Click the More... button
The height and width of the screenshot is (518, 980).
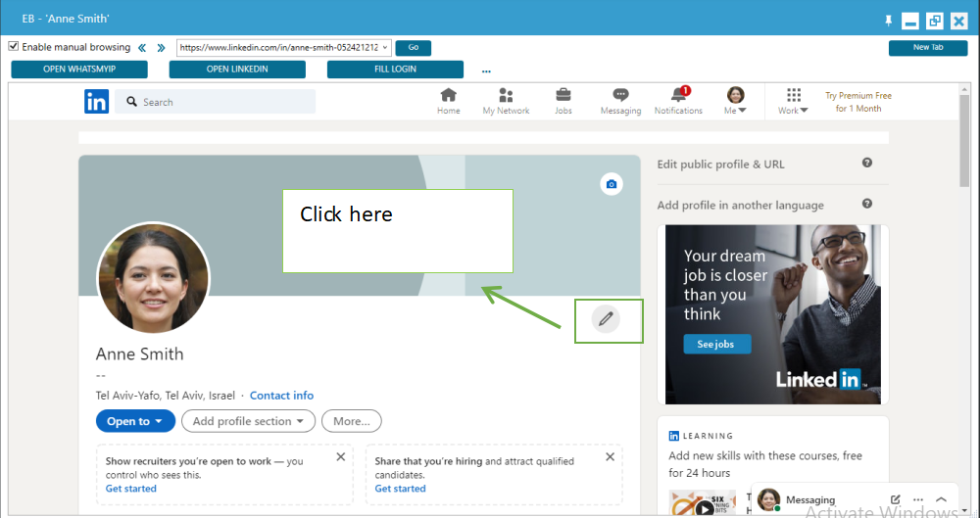click(351, 421)
